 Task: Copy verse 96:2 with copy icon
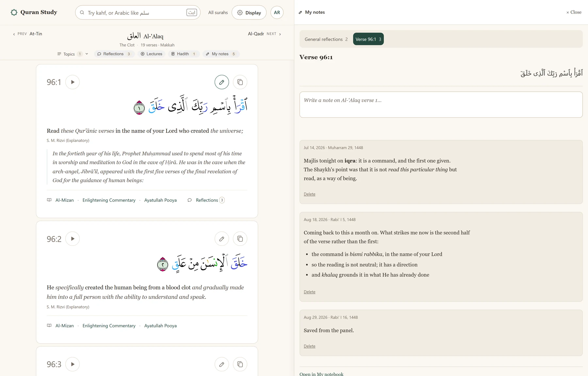240,239
